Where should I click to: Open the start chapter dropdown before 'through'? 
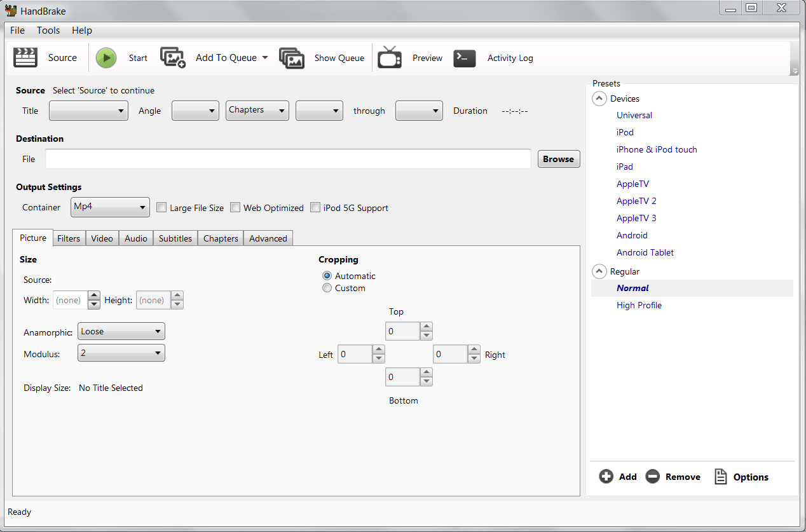[x=319, y=111]
